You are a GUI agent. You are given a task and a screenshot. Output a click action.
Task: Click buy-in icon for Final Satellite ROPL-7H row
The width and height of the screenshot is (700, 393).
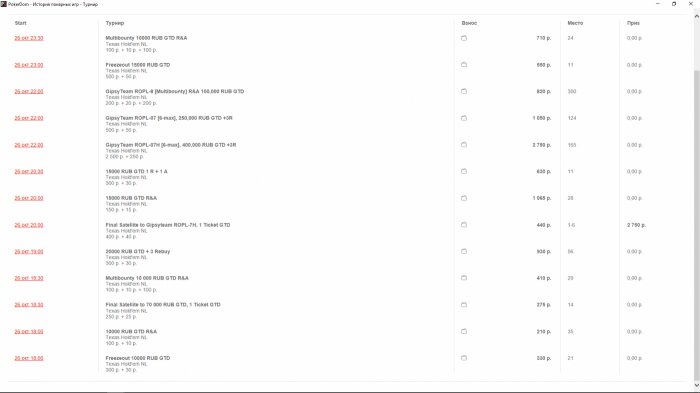464,225
